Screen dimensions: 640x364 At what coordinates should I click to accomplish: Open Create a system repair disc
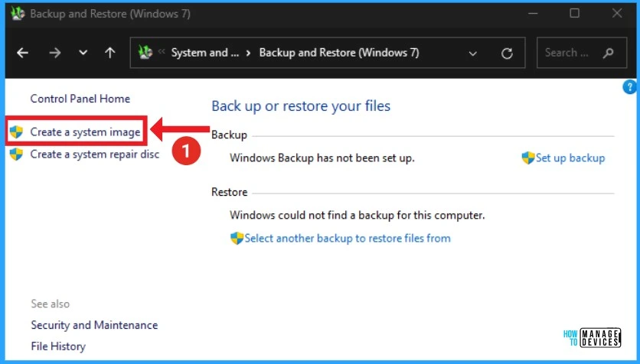(95, 154)
